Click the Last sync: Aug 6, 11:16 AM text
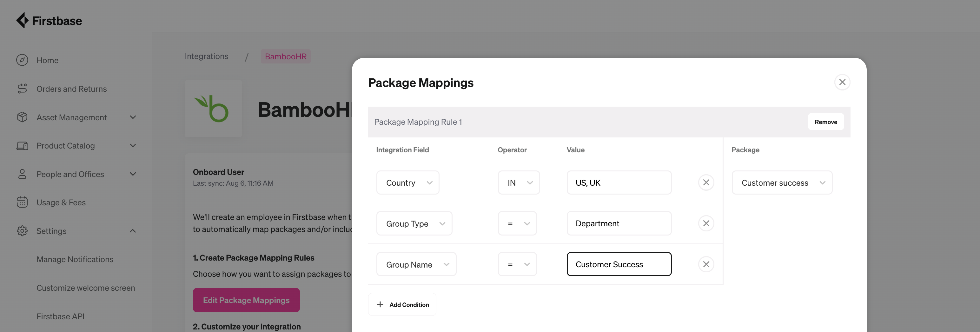This screenshot has height=332, width=980. point(233,183)
